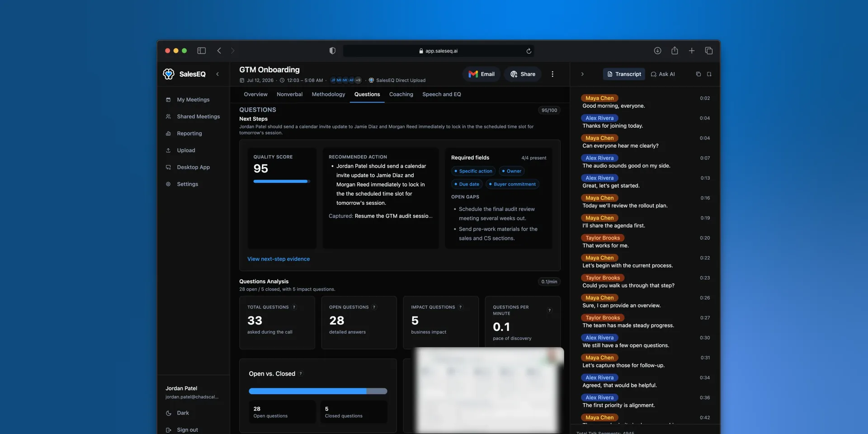This screenshot has height=434, width=868.
Task: Open the three-dot more options menu
Action: [552, 74]
